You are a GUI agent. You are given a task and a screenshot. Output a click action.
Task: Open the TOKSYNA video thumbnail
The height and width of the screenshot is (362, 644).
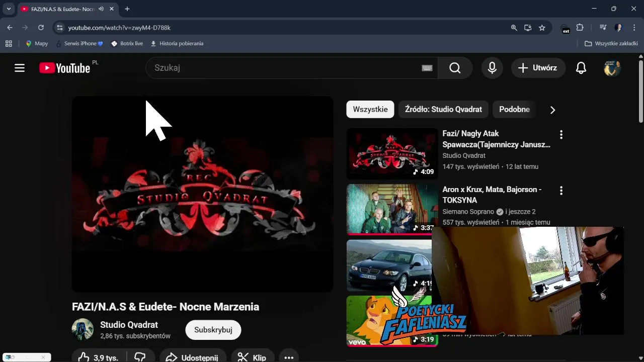point(392,209)
